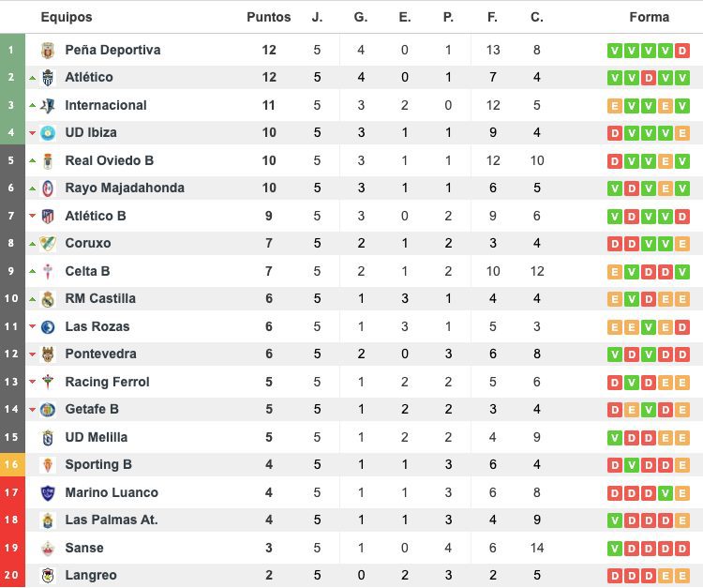Click the Coruxo club crest
Screen dimensions: 703x588
coord(48,244)
